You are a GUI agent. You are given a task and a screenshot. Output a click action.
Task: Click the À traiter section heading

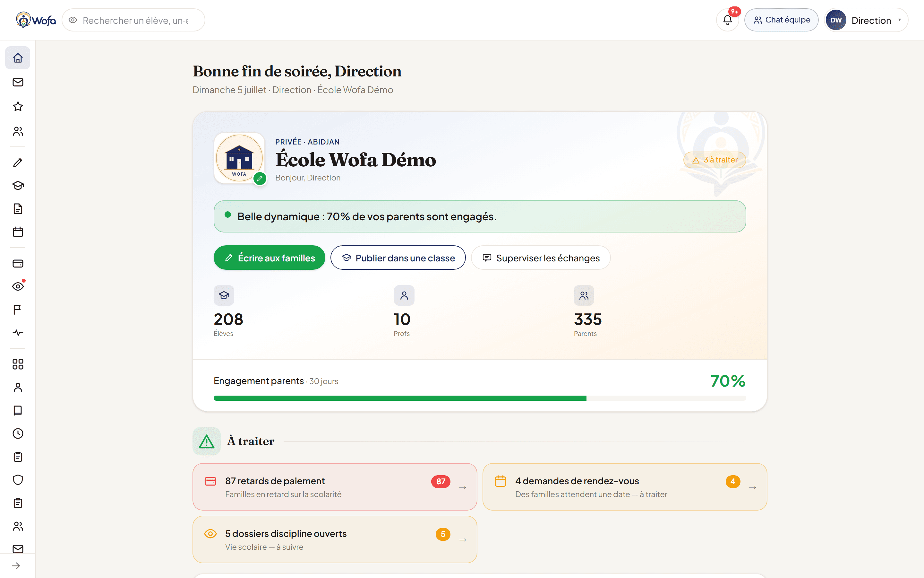click(x=251, y=441)
